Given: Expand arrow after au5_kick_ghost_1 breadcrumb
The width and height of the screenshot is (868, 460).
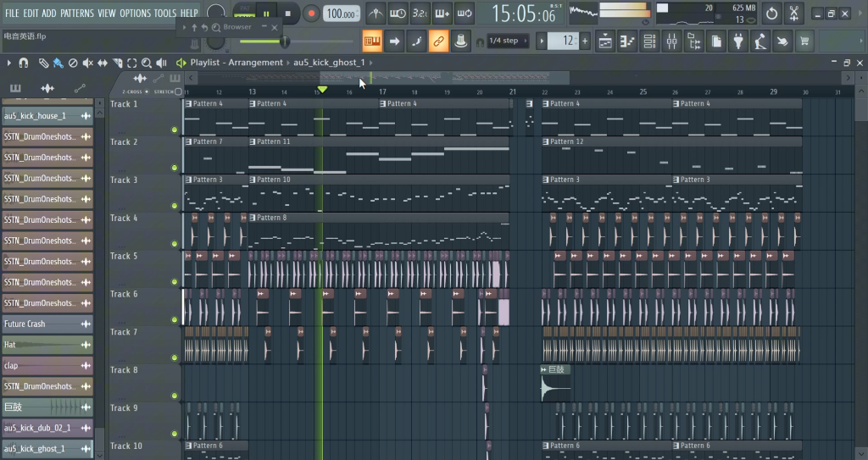Looking at the screenshot, I should [x=371, y=63].
